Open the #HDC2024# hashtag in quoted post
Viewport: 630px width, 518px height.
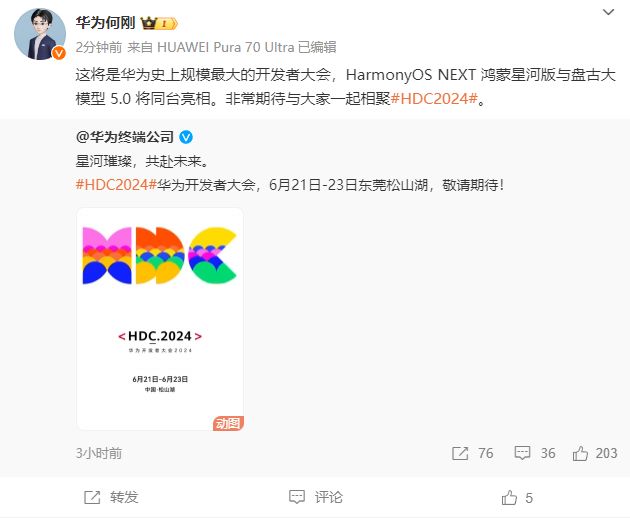[116, 185]
